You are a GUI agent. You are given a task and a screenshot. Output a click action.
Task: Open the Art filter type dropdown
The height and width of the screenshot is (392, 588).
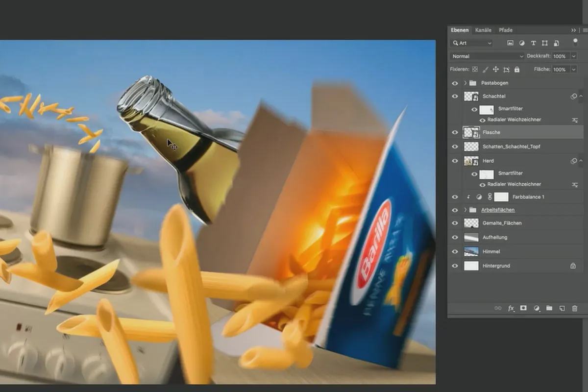[x=471, y=43]
